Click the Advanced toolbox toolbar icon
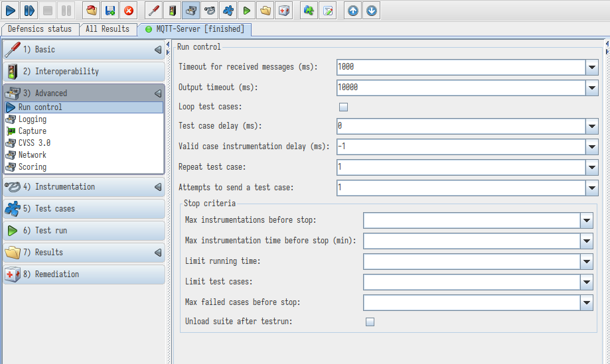The height and width of the screenshot is (364, 610). [191, 11]
